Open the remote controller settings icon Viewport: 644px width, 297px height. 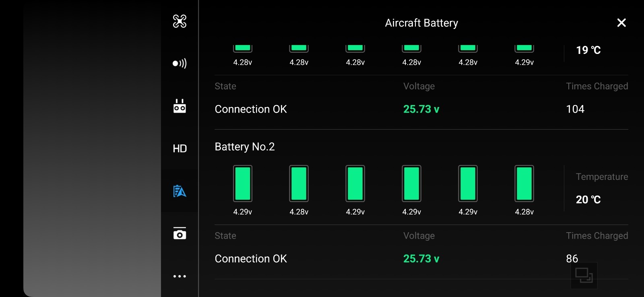coord(180,106)
